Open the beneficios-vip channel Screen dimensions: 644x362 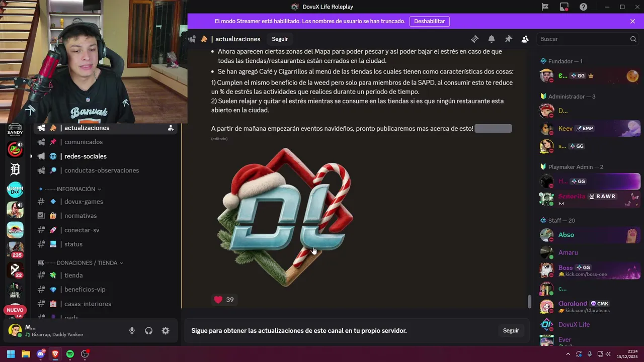pyautogui.click(x=106, y=290)
